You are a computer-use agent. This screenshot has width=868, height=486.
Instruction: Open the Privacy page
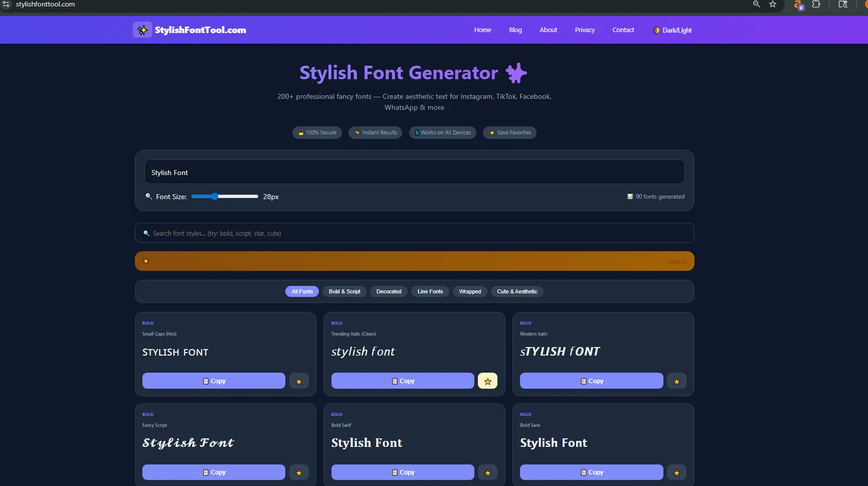tap(585, 30)
